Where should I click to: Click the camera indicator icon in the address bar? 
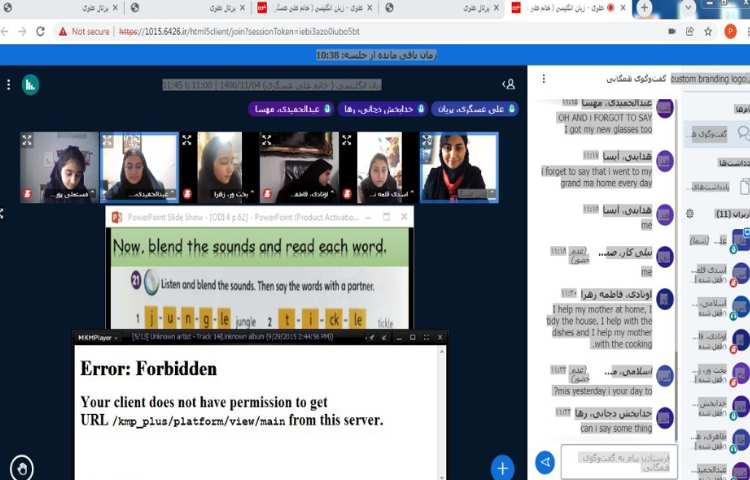coord(672,32)
